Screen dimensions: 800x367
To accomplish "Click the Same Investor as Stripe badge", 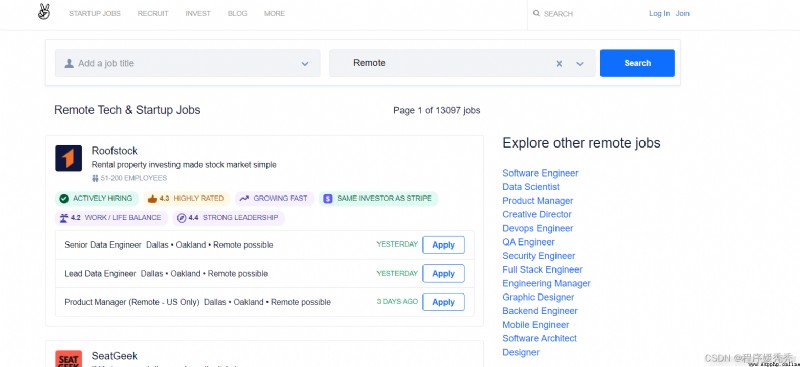I will coord(379,198).
